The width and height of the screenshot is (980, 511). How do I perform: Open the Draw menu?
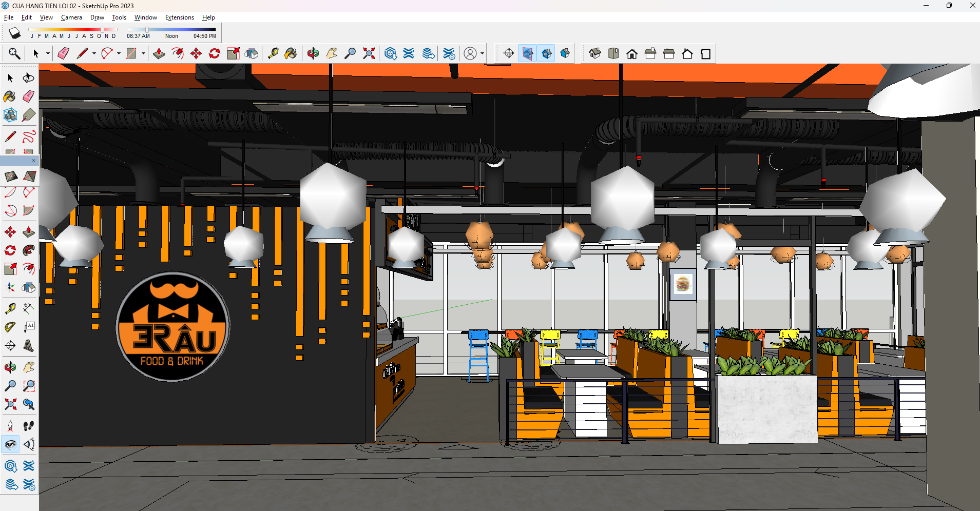tap(97, 17)
